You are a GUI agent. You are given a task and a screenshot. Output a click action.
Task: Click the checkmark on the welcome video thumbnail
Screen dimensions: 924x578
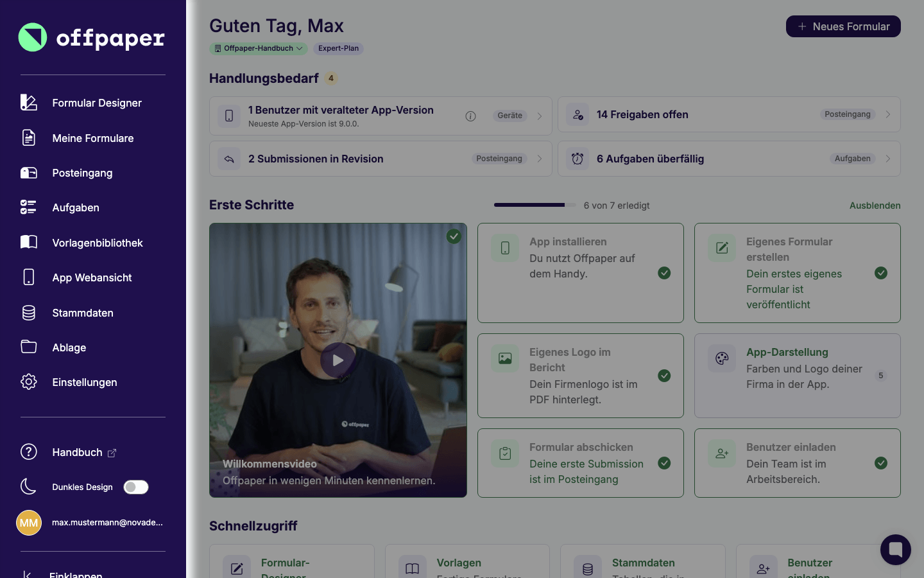[454, 236]
